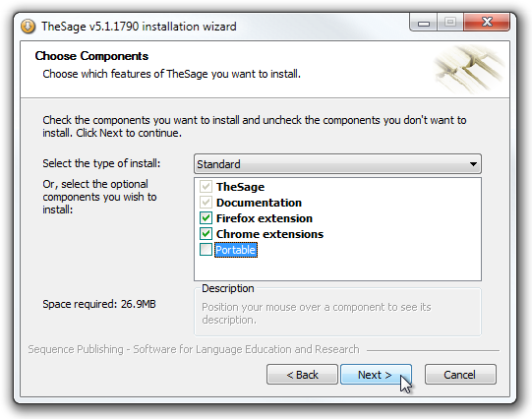
Task: Select the Firefox extension list item
Action: [265, 218]
